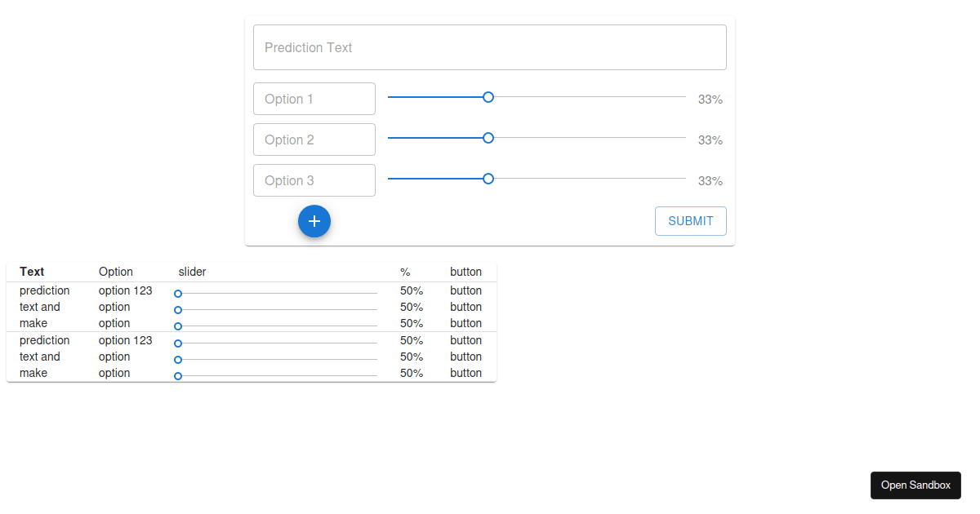
Task: Focus the Prediction Text input field
Action: click(490, 47)
